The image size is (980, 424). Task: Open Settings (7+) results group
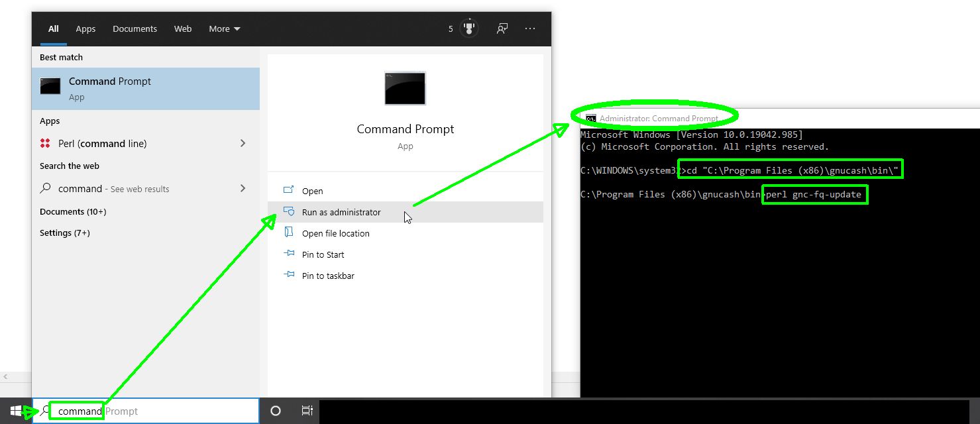[65, 233]
